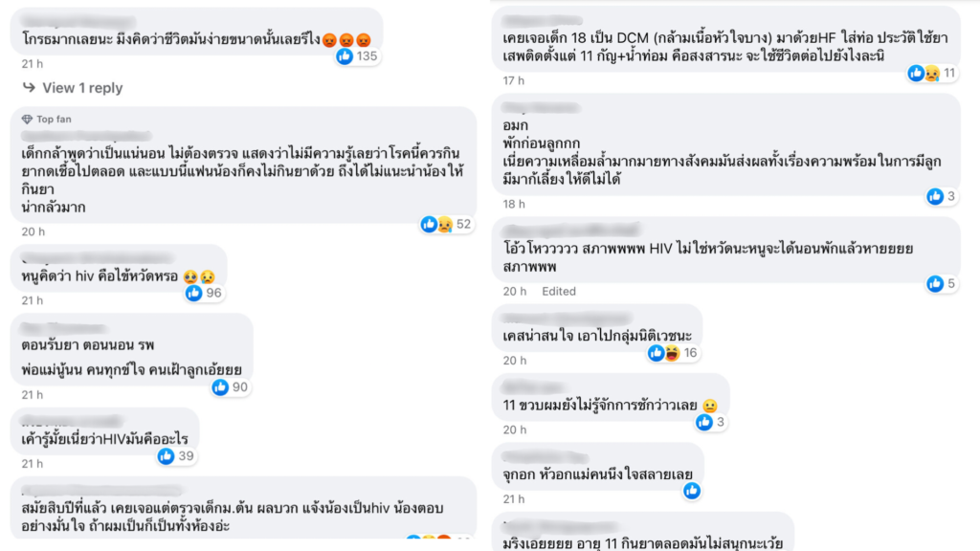Click the like icon with 39 reactions
Image resolution: width=980 pixels, height=551 pixels.
coord(166,456)
